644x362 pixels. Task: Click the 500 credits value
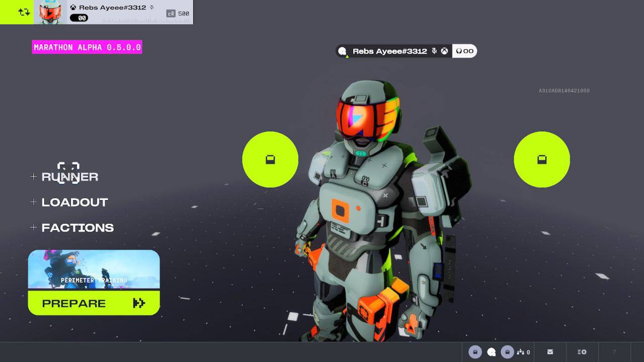pos(184,14)
